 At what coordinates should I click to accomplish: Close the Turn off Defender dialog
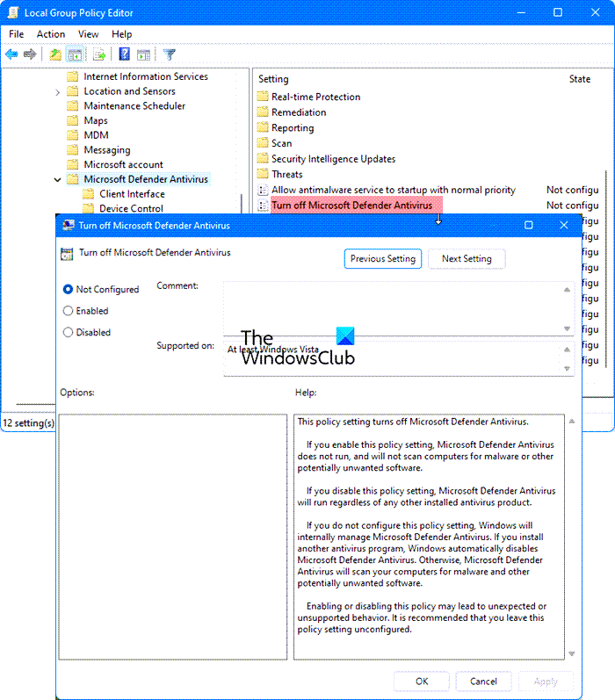pyautogui.click(x=564, y=225)
